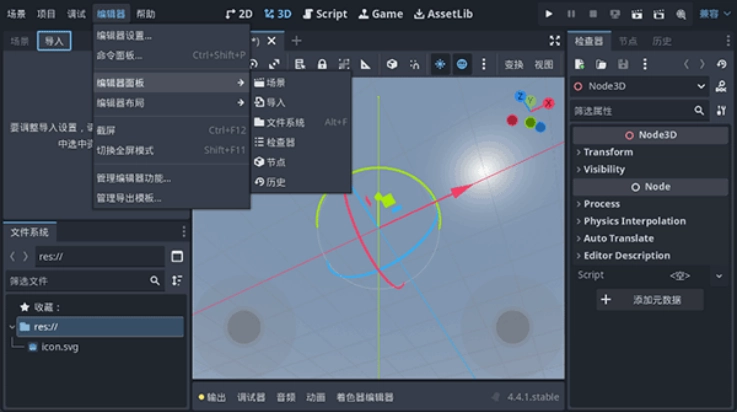
Task: Click the 添加元数据 button
Action: (x=650, y=300)
